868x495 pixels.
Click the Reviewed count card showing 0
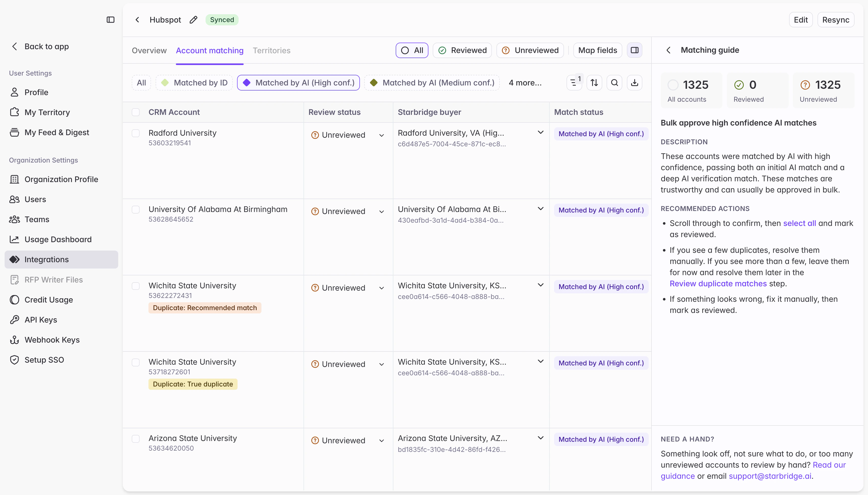pyautogui.click(x=757, y=91)
